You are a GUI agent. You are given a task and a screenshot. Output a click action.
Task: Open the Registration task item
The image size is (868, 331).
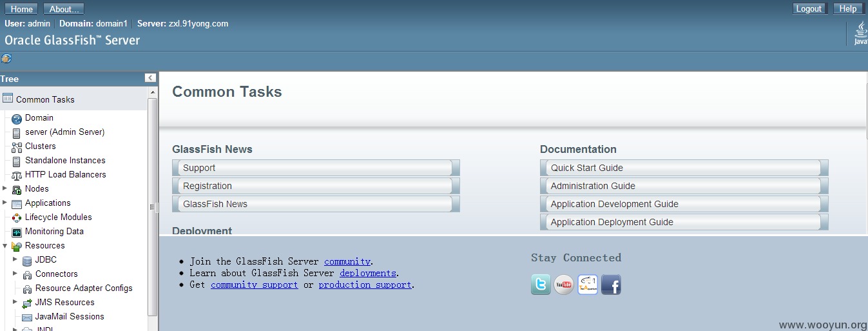click(x=316, y=186)
